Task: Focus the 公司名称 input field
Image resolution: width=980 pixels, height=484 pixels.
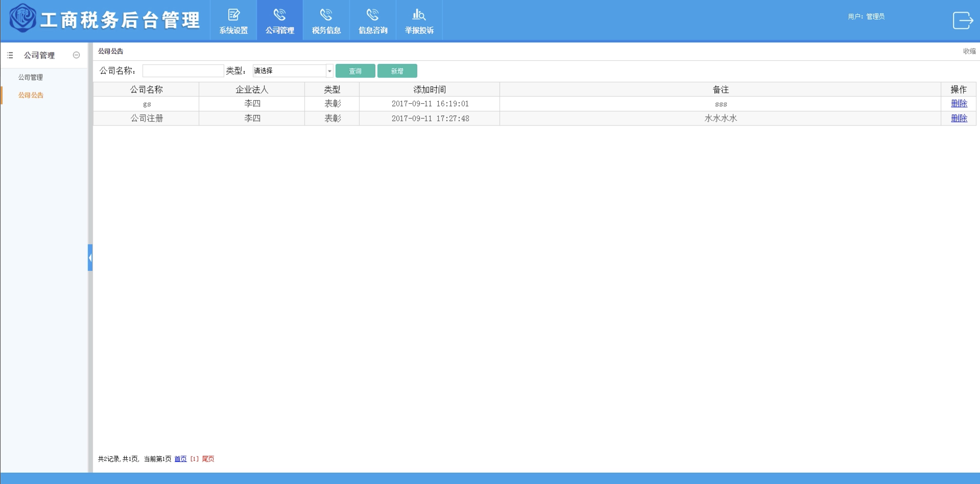Action: tap(183, 71)
